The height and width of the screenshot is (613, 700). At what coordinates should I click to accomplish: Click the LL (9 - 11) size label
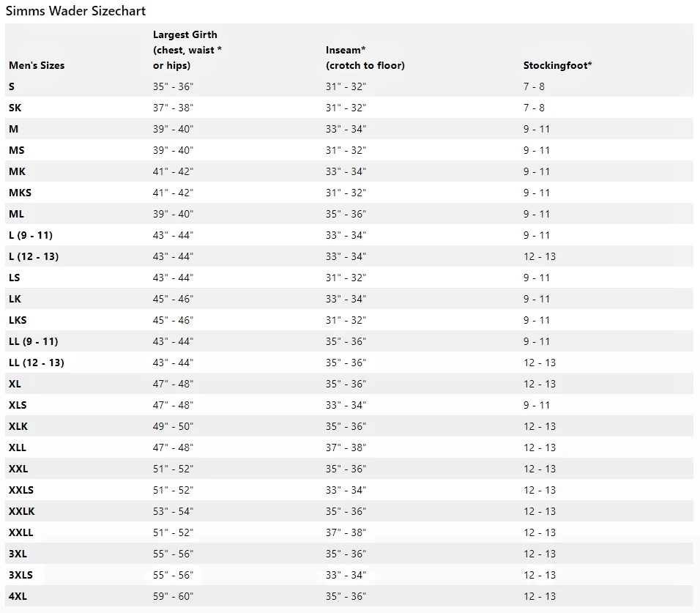point(34,341)
